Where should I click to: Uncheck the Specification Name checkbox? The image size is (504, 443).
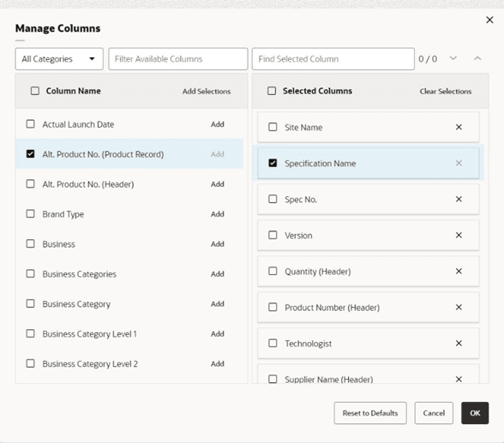[x=273, y=163]
